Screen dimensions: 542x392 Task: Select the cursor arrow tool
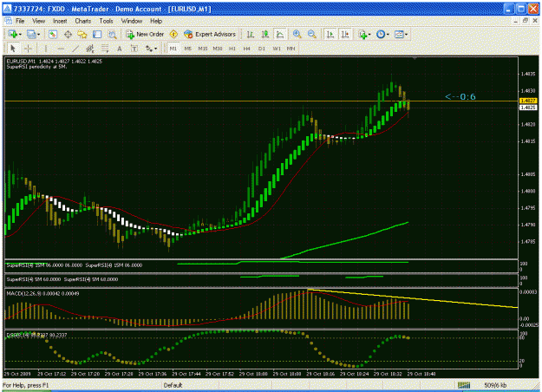coord(13,49)
